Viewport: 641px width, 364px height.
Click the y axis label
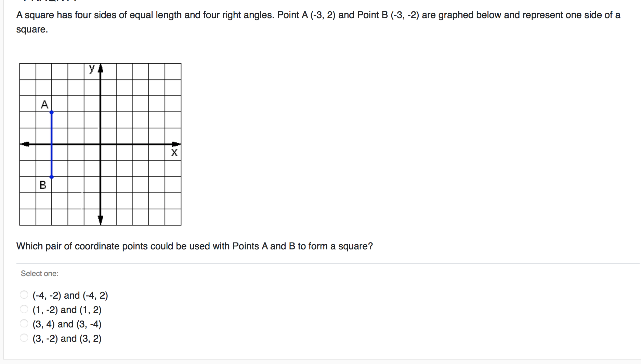click(x=92, y=68)
